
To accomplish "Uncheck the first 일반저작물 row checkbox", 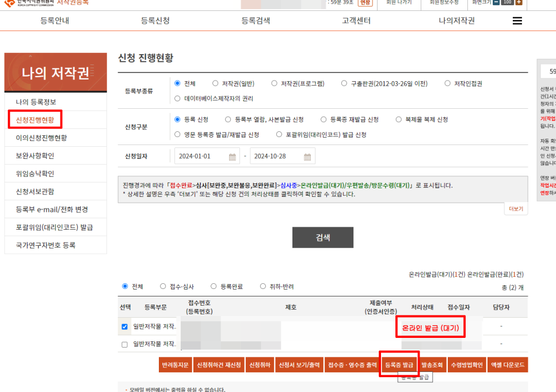I will [x=125, y=327].
